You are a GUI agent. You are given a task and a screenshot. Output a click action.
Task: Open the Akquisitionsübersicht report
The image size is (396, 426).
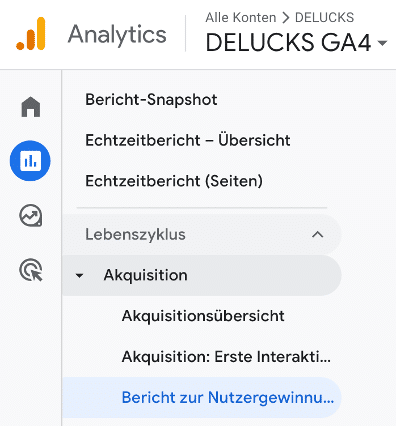tap(203, 316)
